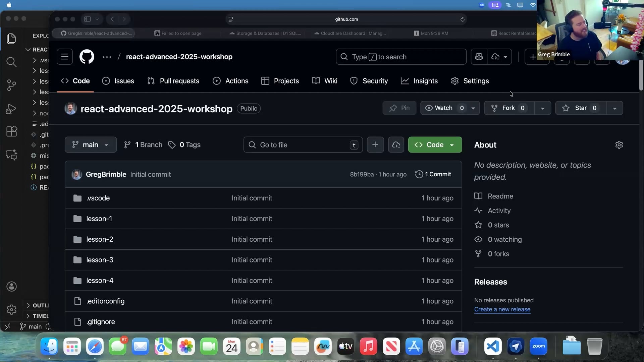Star the react-advanced-2025-workshop repository
This screenshot has width=644, height=362.
581,108
